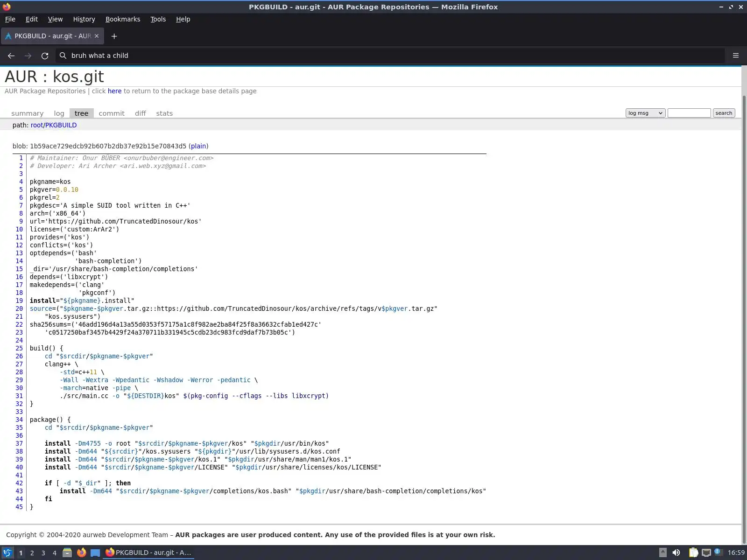Jump to line number 25

(19, 349)
